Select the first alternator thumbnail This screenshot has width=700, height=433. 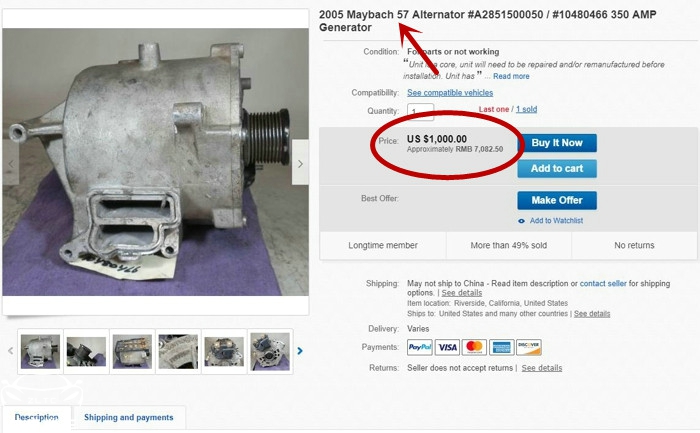coord(40,351)
